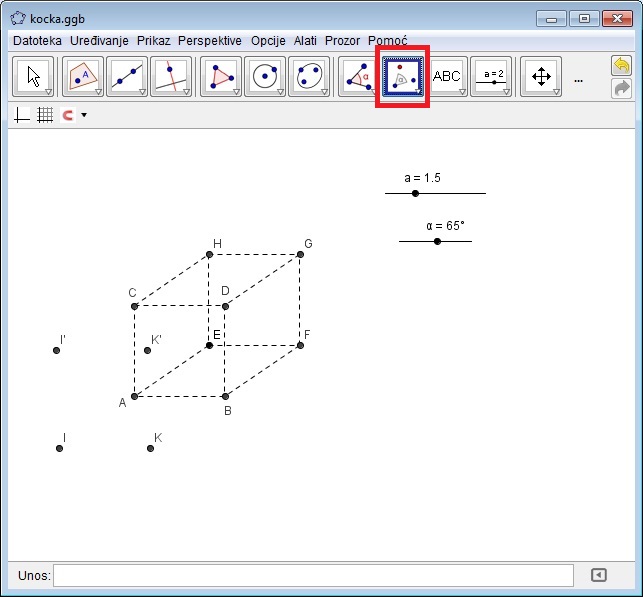Click the Redo arrow icon

coord(621,88)
